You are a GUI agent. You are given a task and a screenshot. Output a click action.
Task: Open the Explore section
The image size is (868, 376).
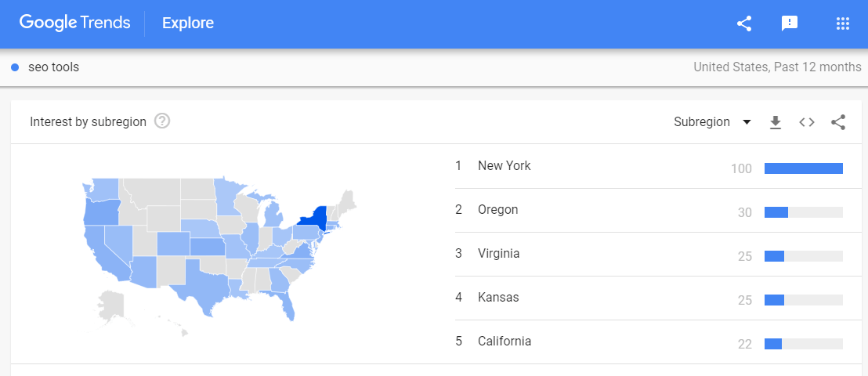[188, 23]
